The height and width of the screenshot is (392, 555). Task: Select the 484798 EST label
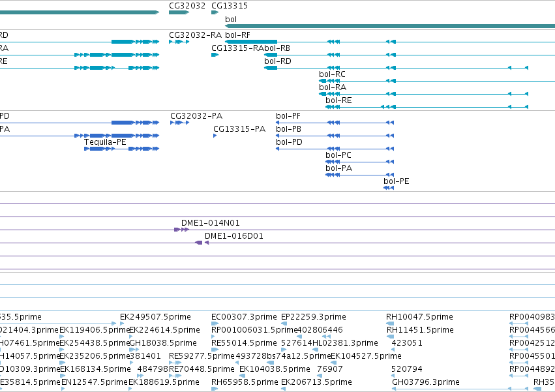click(153, 369)
